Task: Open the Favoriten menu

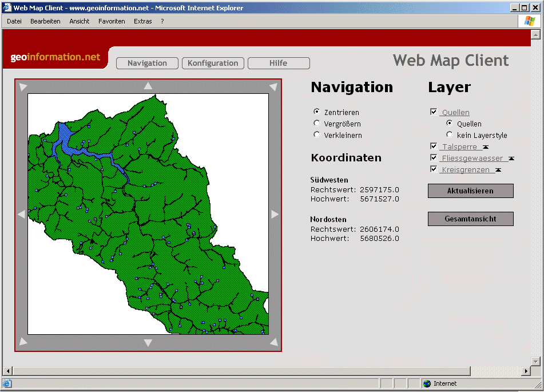Action: pyautogui.click(x=112, y=21)
